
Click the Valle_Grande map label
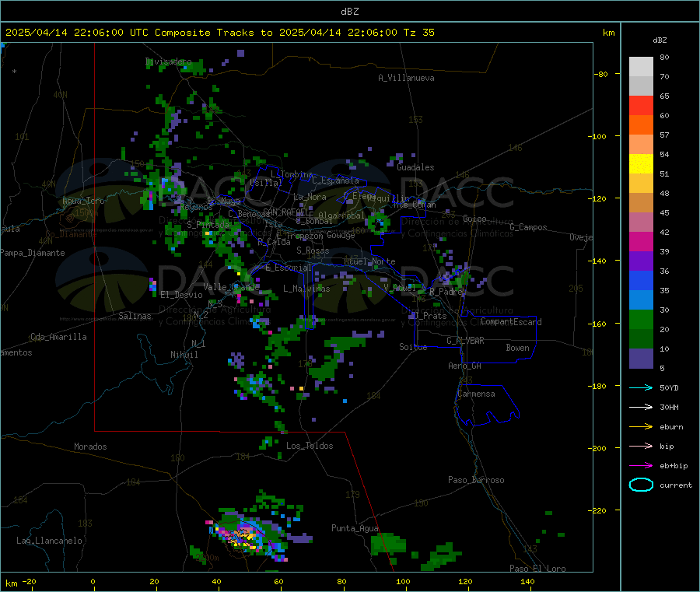(x=231, y=287)
